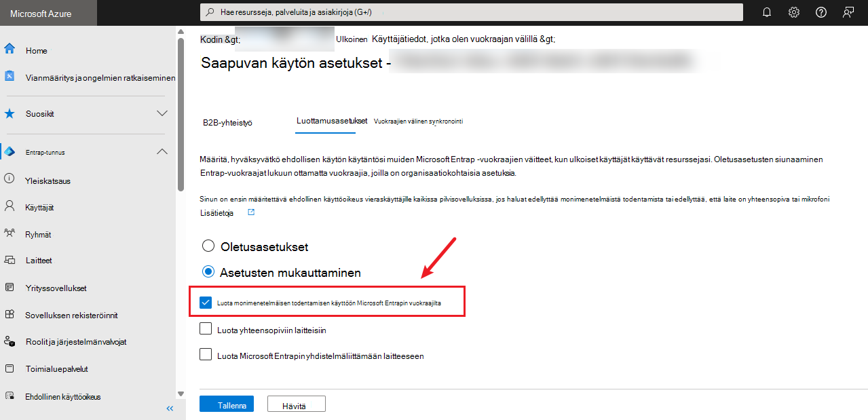Viewport: 868px width, 420px height.
Task: Click the Home house icon
Action: tap(10, 50)
